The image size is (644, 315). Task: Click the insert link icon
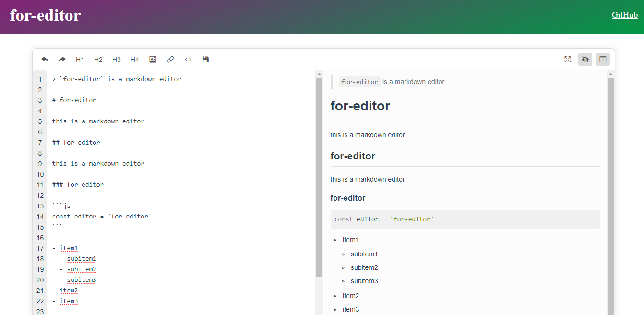[170, 60]
